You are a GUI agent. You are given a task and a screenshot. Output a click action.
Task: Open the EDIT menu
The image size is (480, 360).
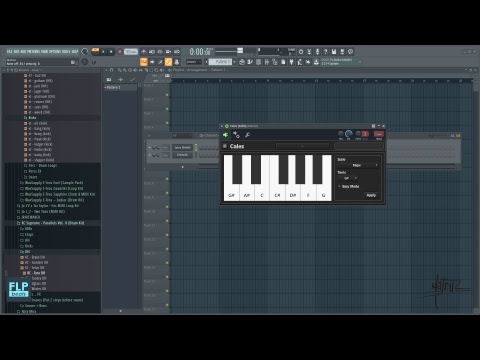click(16, 52)
